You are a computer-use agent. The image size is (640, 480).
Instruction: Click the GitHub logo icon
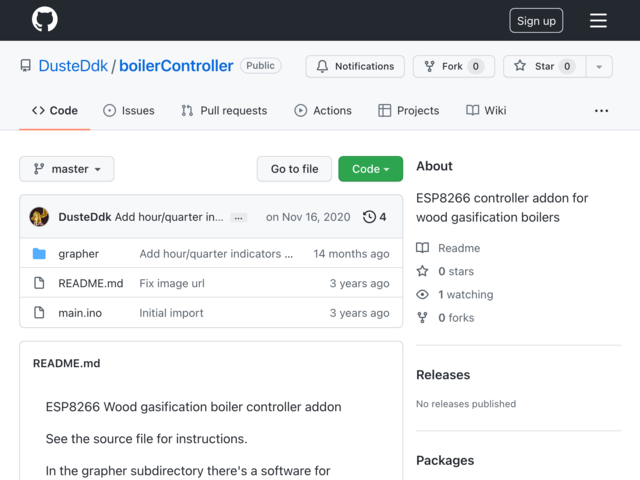(x=45, y=20)
